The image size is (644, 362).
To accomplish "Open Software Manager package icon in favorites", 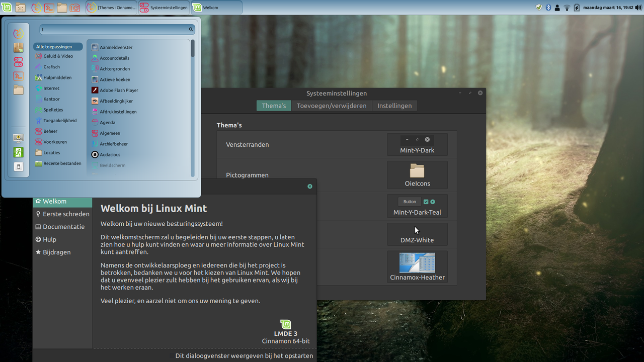I will coord(18,48).
